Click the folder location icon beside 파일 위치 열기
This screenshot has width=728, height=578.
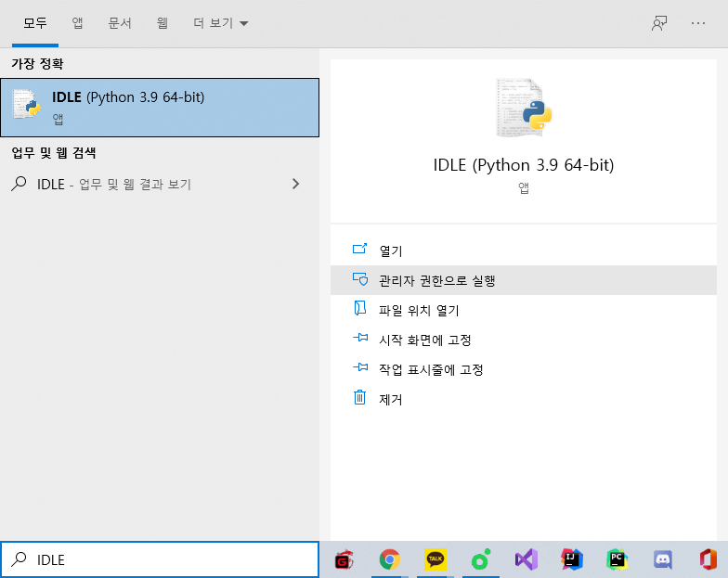(360, 308)
